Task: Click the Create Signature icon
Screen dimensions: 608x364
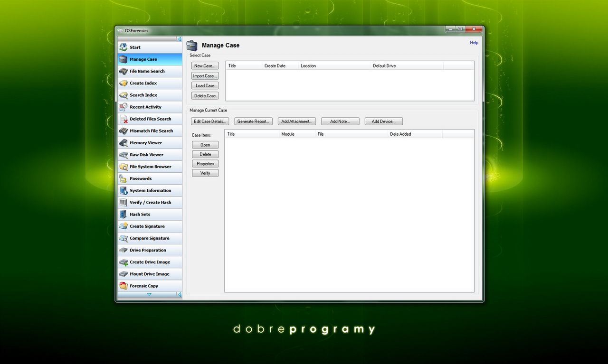Action: point(123,226)
